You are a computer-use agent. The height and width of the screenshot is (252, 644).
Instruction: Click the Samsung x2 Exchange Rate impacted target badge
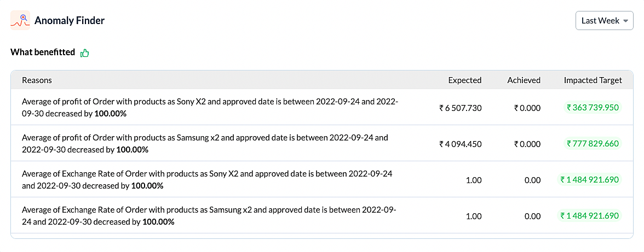pyautogui.click(x=589, y=215)
